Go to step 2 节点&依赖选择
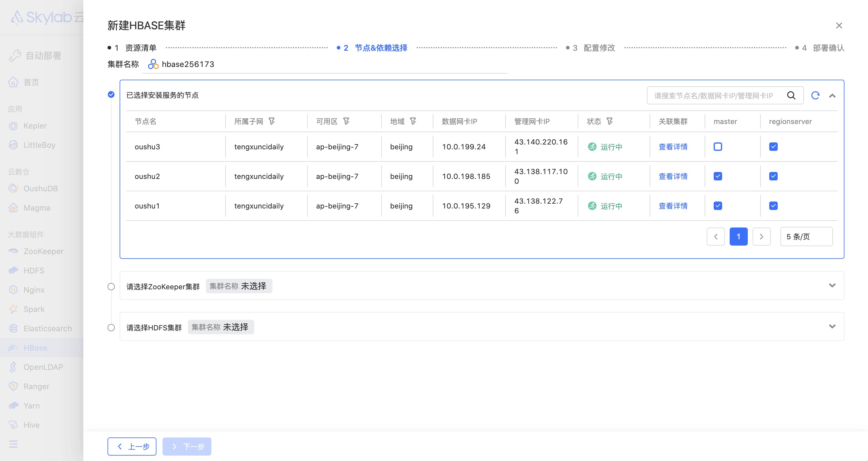The image size is (868, 461). tap(372, 48)
